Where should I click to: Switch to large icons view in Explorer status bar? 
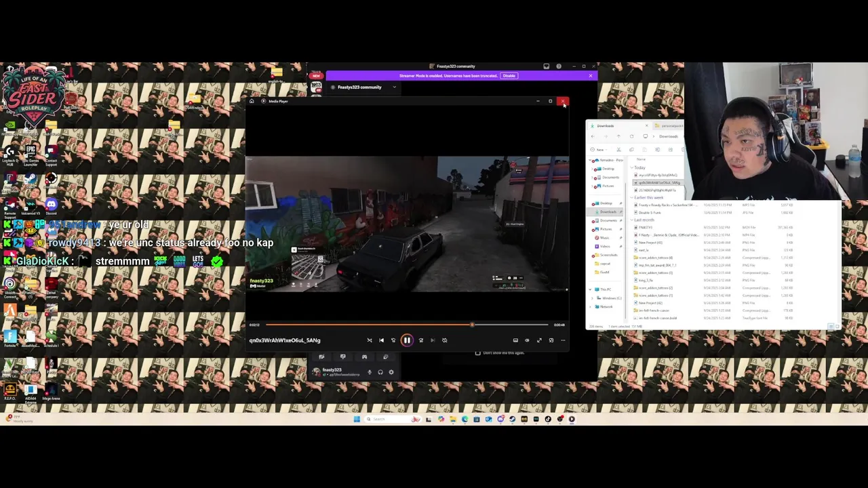837,326
